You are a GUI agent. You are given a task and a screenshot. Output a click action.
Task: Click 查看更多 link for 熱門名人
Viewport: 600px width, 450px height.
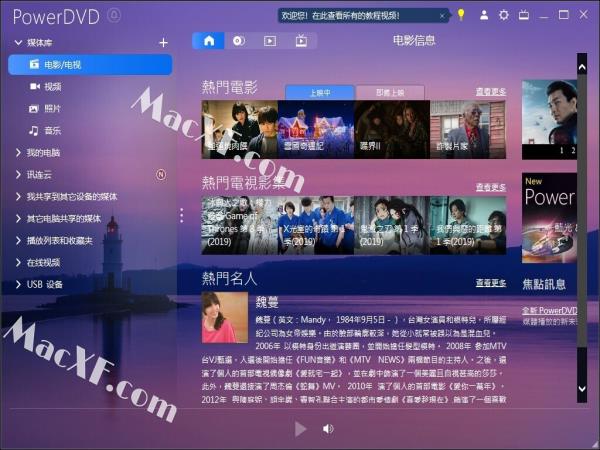click(491, 282)
